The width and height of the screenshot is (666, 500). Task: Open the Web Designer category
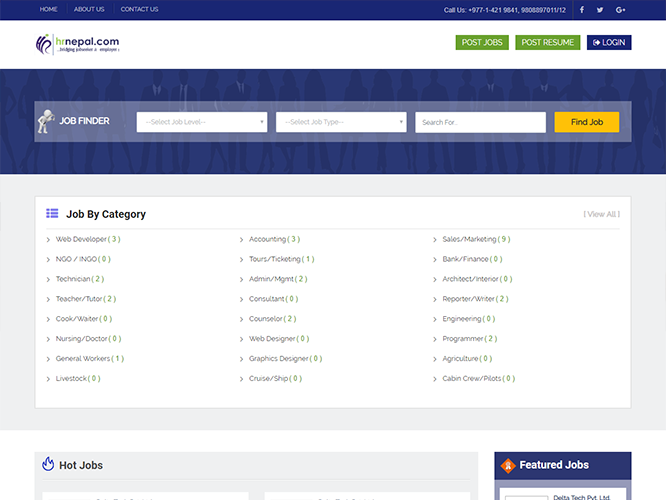(x=279, y=339)
